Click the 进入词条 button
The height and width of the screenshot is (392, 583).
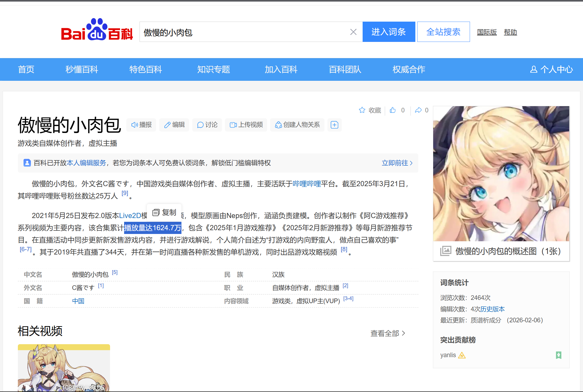(x=389, y=32)
